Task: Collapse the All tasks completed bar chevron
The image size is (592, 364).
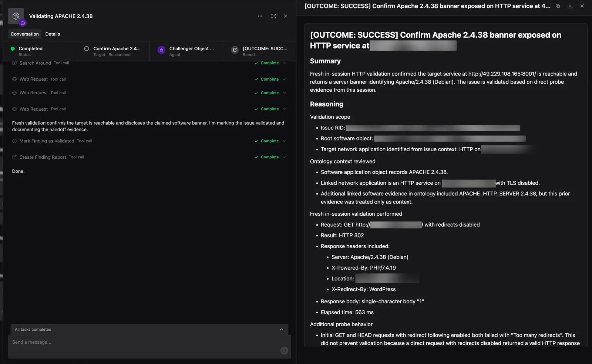Action: coord(281,330)
